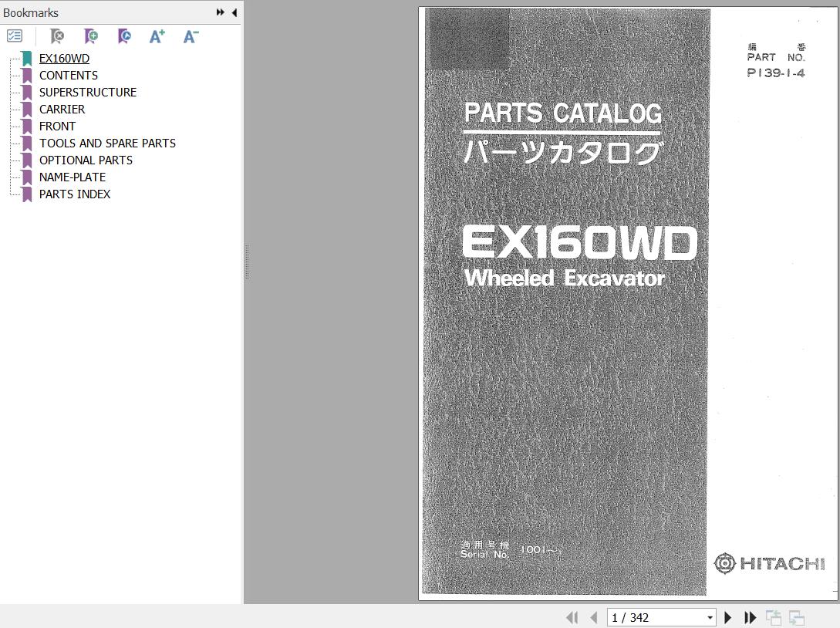Click the bookmark icon beside CONTENTS
Screen dimensions: 840x628
pyautogui.click(x=27, y=76)
